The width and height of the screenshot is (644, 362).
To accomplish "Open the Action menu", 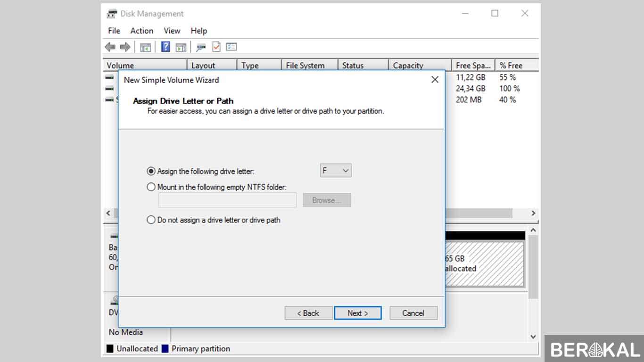I will (x=141, y=31).
